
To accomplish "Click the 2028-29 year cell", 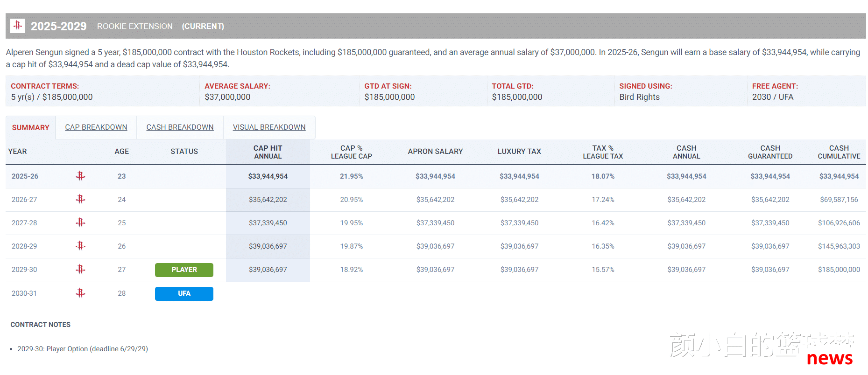I will coord(24,246).
